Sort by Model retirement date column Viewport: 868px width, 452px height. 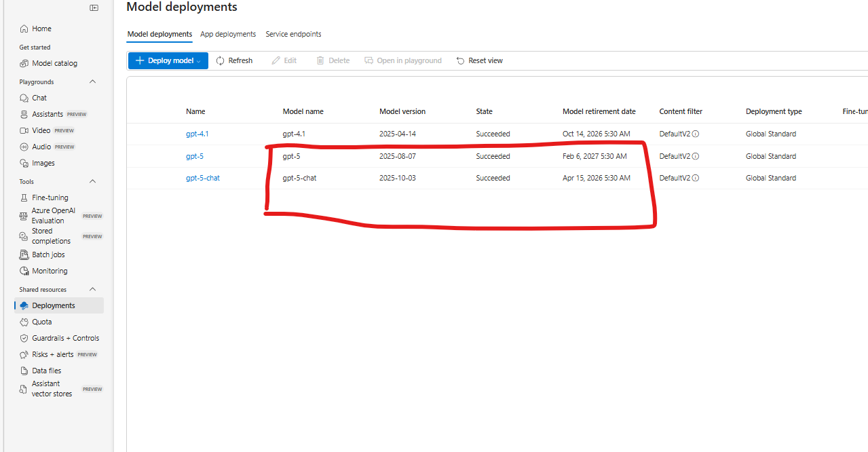[599, 111]
